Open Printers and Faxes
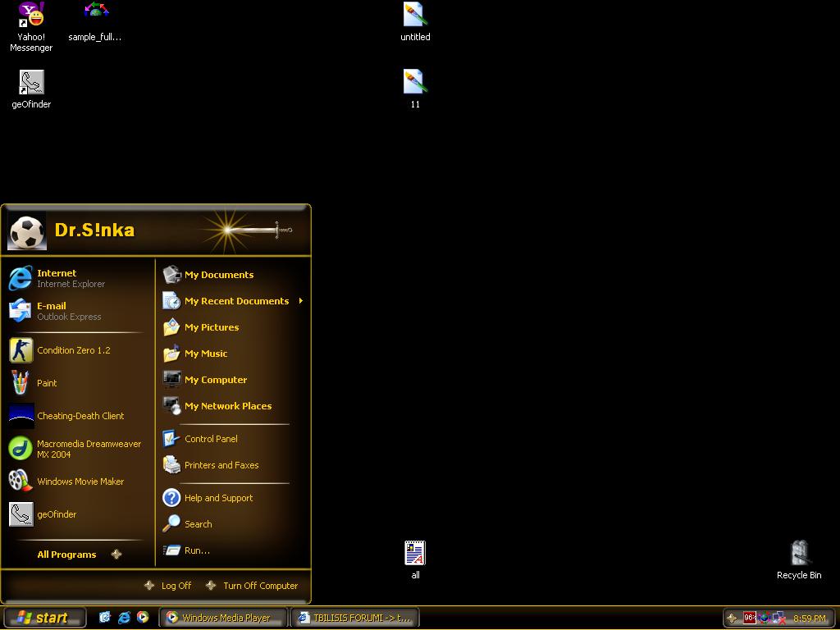The width and height of the screenshot is (840, 630). coord(234,465)
